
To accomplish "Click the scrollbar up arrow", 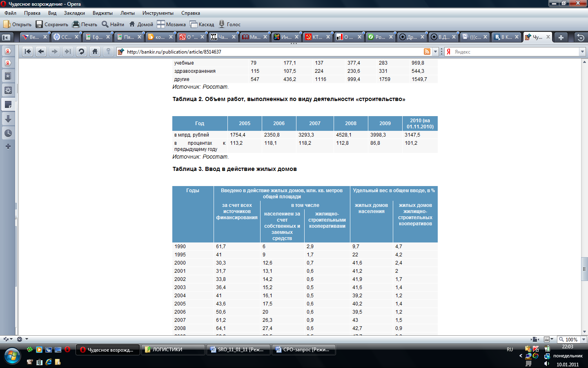I will [584, 62].
